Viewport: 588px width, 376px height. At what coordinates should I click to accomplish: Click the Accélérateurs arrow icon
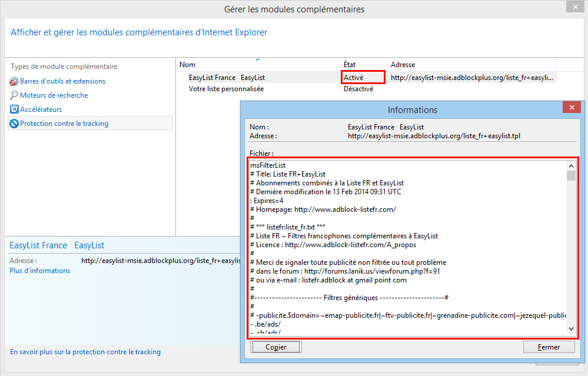tap(14, 109)
